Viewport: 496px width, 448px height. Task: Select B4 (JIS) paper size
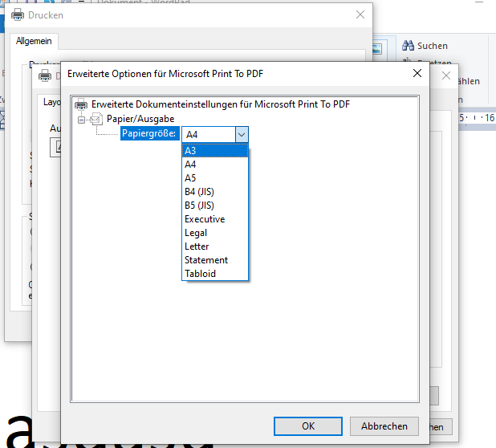pos(215,192)
